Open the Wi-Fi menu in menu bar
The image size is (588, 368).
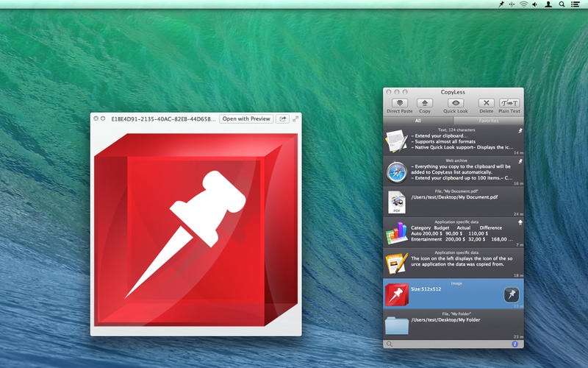pyautogui.click(x=524, y=4)
